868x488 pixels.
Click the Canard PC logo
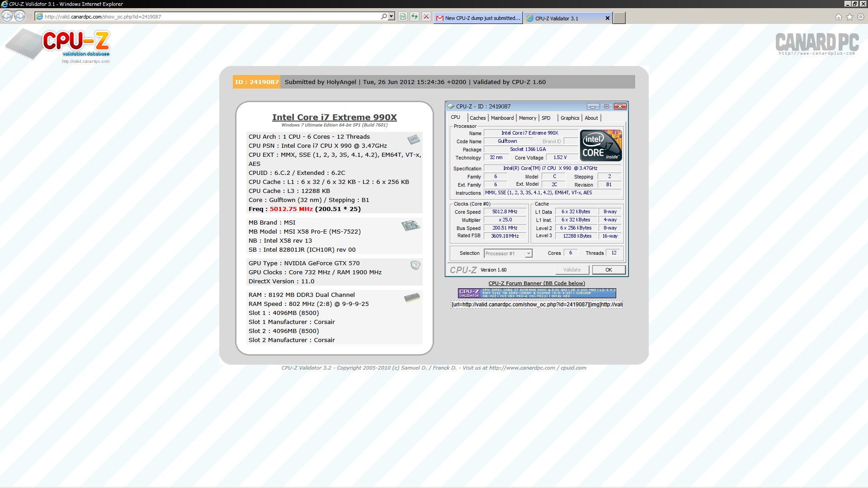tap(817, 43)
